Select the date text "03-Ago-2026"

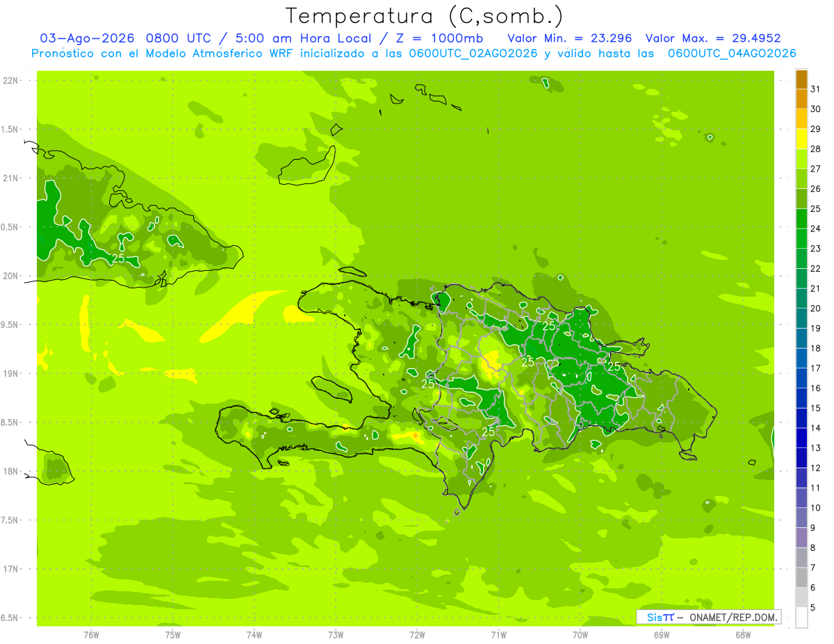click(x=88, y=38)
